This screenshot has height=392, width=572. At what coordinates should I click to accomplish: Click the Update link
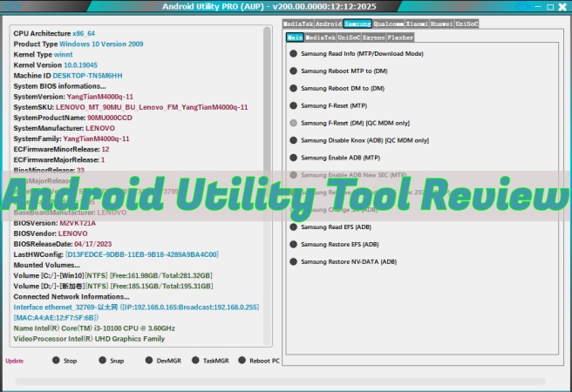15,361
